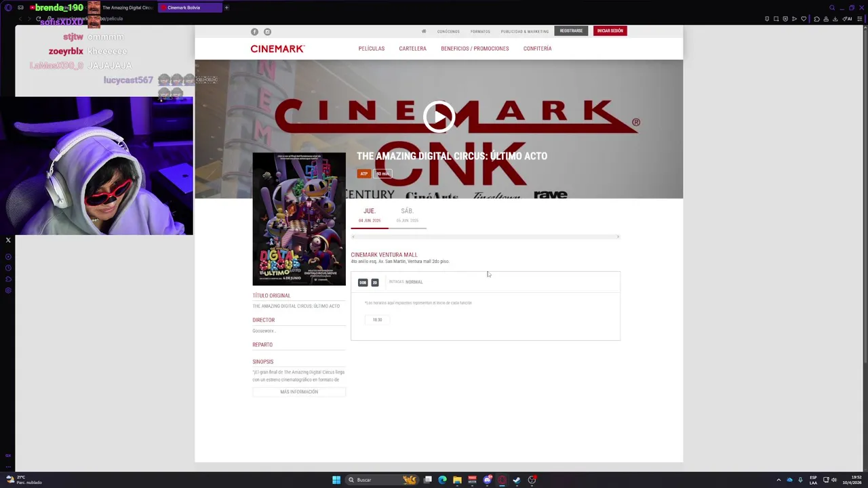This screenshot has height=488, width=868.
Task: Open the Conócenos link
Action: [448, 31]
